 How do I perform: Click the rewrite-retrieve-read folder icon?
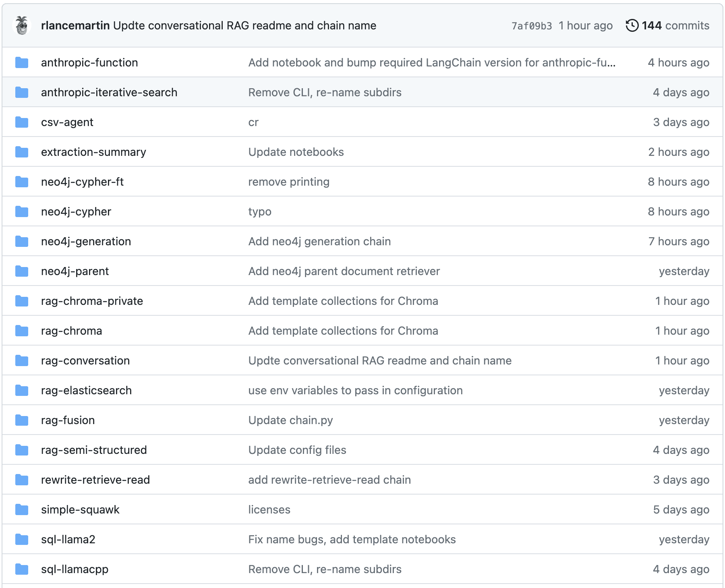click(x=22, y=480)
